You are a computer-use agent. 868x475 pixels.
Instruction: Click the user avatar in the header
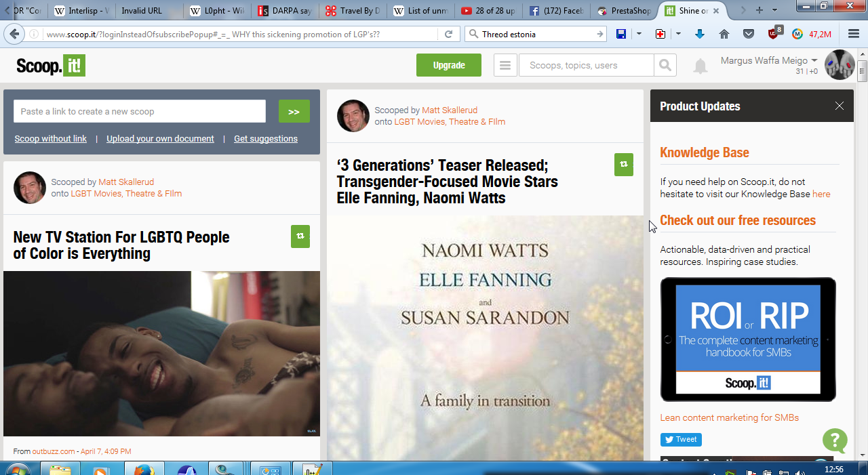pos(839,65)
